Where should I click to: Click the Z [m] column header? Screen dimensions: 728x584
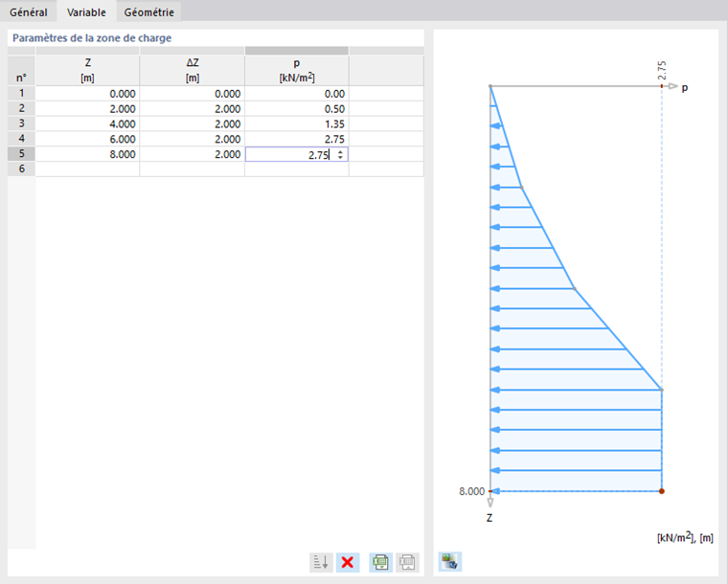tap(88, 71)
